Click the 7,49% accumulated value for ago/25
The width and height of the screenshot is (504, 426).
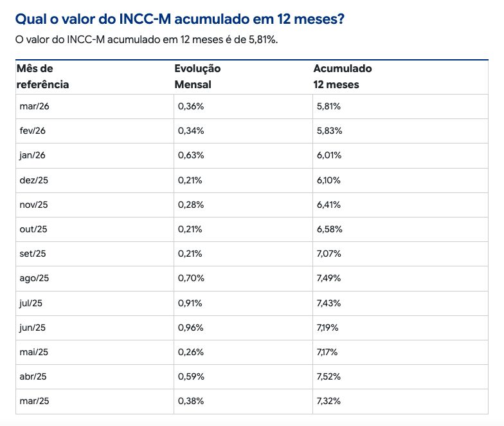tap(329, 278)
